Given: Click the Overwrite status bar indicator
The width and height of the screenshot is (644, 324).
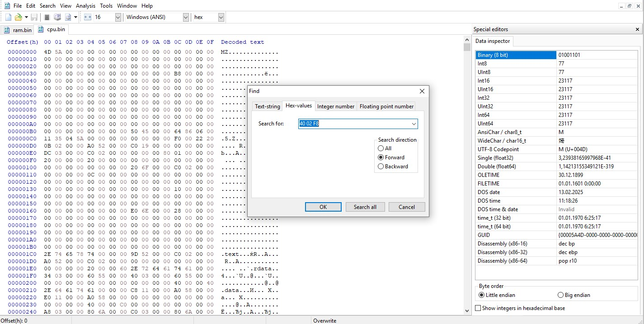Looking at the screenshot, I should tap(324, 320).
